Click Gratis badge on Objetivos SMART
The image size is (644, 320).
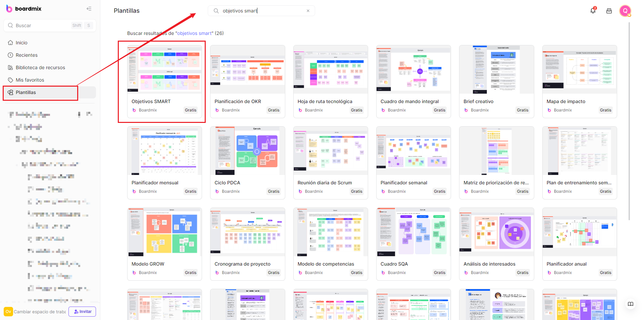pos(191,110)
